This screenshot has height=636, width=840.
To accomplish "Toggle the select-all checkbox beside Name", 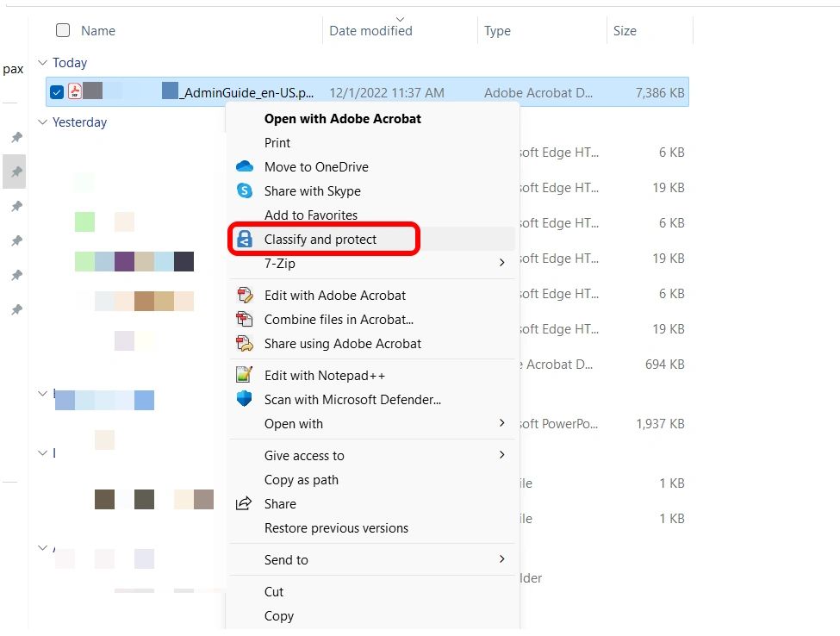I will point(63,30).
